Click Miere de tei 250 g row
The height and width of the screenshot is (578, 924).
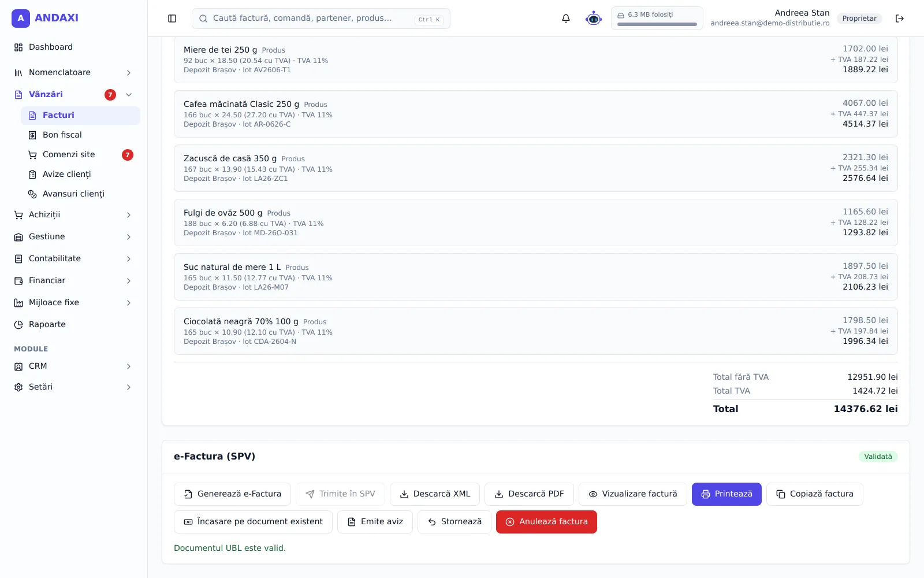click(536, 59)
